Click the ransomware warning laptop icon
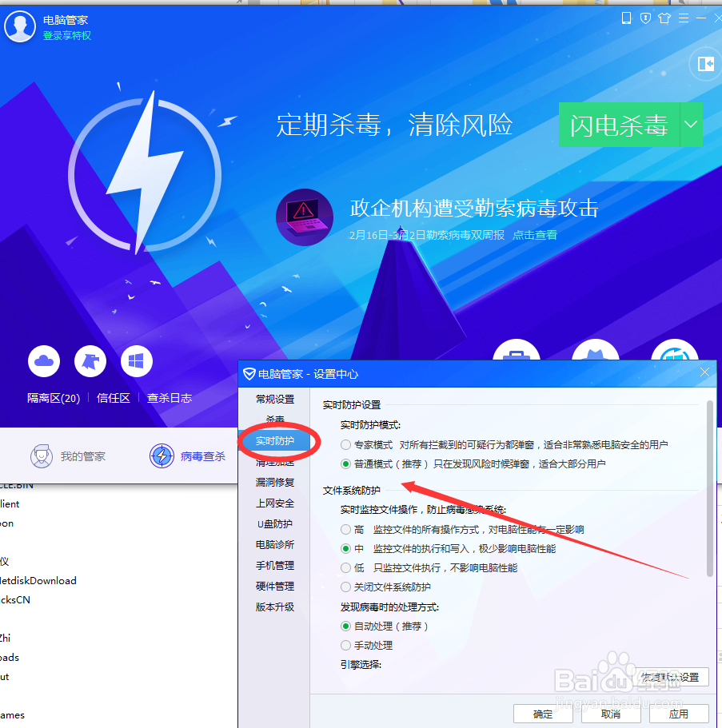 tap(305, 217)
